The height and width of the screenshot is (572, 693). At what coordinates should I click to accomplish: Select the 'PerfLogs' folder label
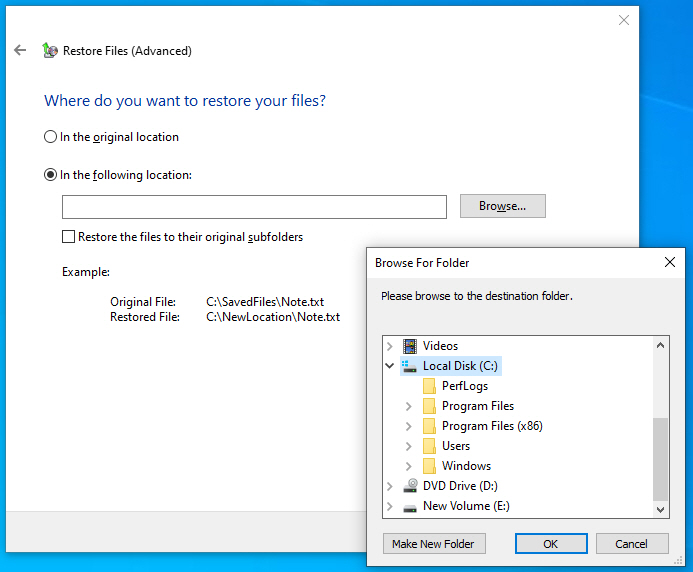[465, 386]
